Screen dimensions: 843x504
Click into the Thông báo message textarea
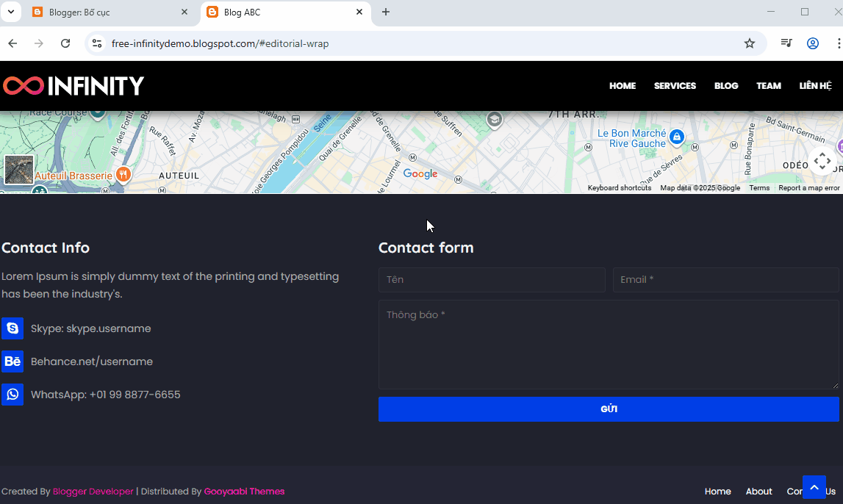609,345
